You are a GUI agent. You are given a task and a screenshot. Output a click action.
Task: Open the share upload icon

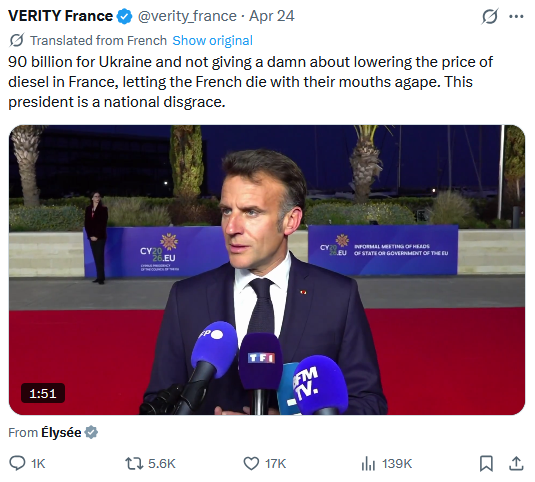click(517, 464)
